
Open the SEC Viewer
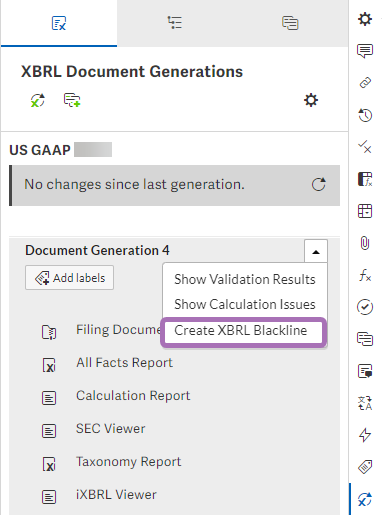(110, 429)
